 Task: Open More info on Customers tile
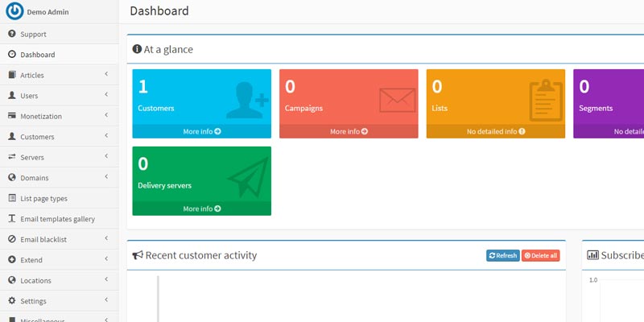click(201, 131)
